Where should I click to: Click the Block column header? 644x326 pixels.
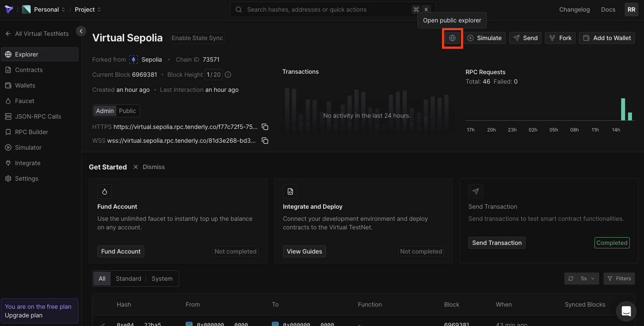point(452,304)
